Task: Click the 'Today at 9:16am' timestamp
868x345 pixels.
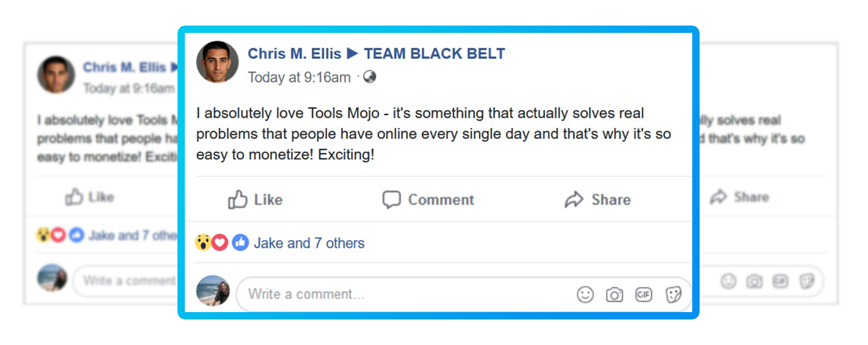Action: pyautogui.click(x=299, y=77)
